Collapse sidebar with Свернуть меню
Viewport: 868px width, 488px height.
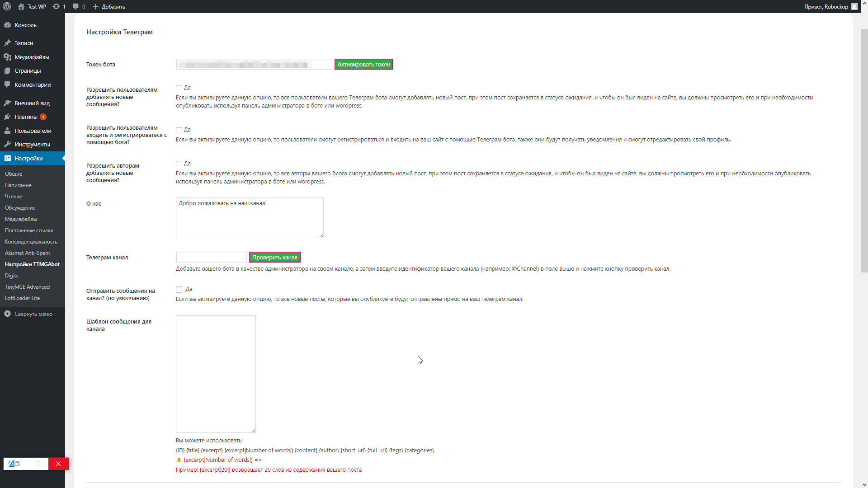(33, 314)
